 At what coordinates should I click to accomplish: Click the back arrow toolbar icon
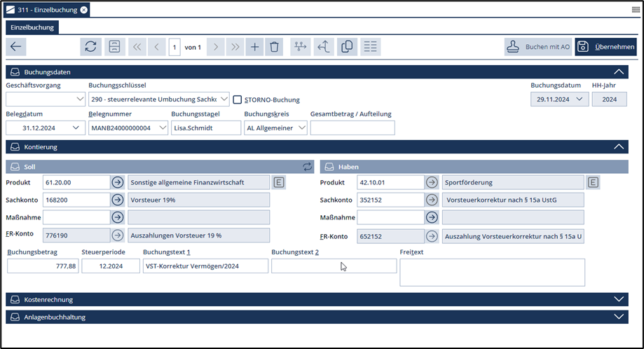pyautogui.click(x=16, y=47)
